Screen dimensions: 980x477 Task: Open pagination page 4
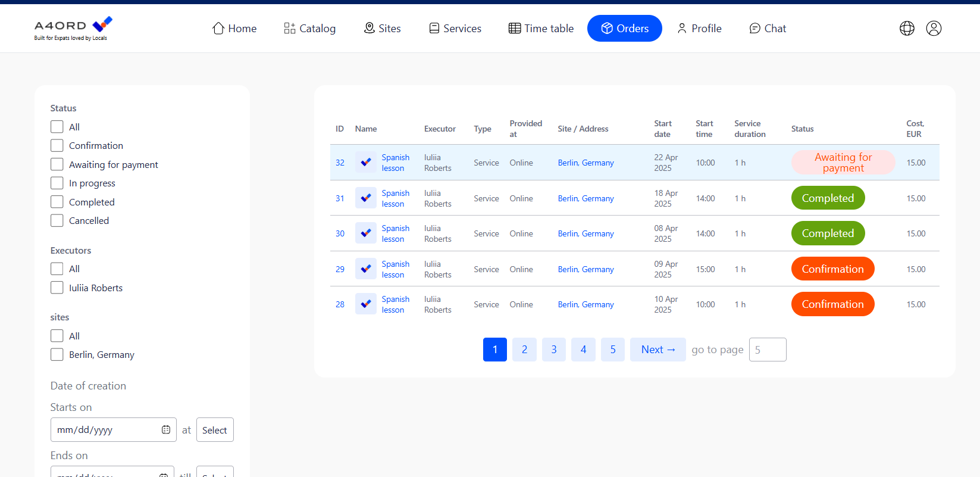[x=583, y=350]
